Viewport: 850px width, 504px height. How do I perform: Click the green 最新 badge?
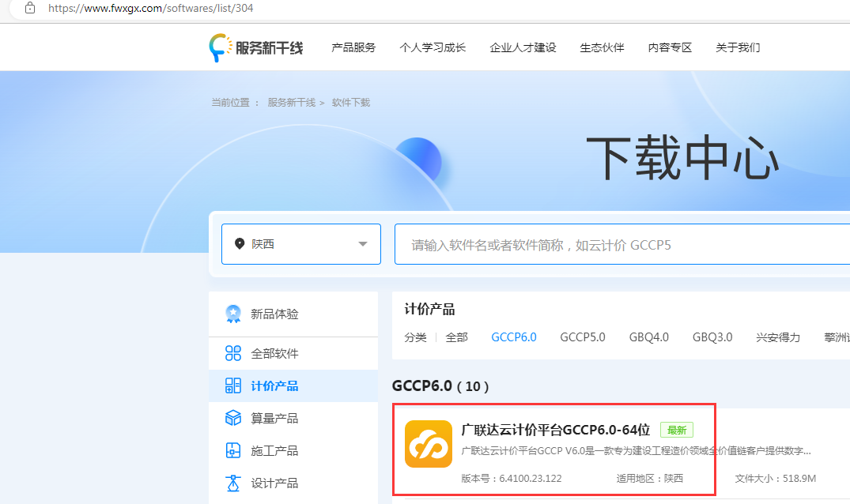click(x=677, y=430)
